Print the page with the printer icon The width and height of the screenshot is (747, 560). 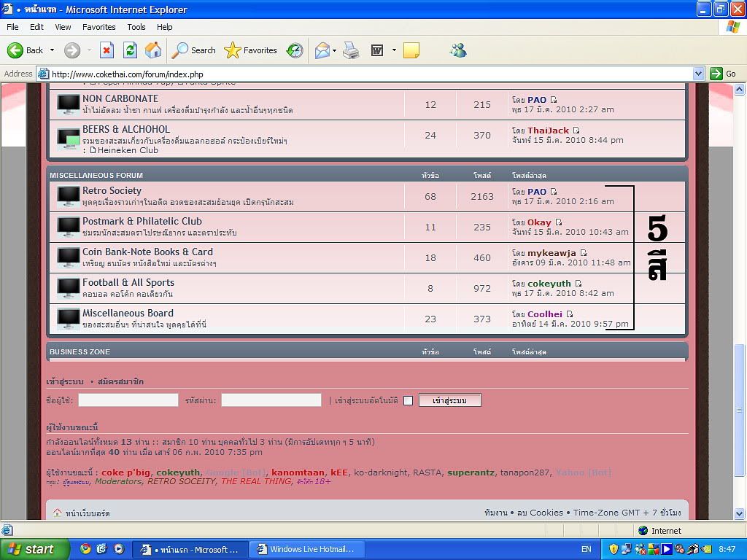351,50
